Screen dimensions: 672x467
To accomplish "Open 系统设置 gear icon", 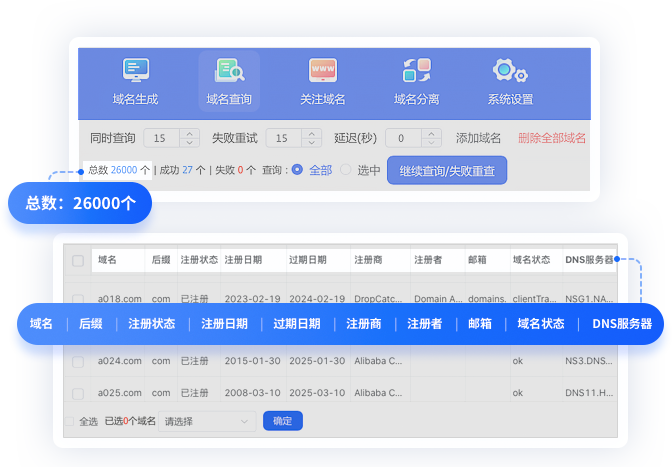I will 509,72.
